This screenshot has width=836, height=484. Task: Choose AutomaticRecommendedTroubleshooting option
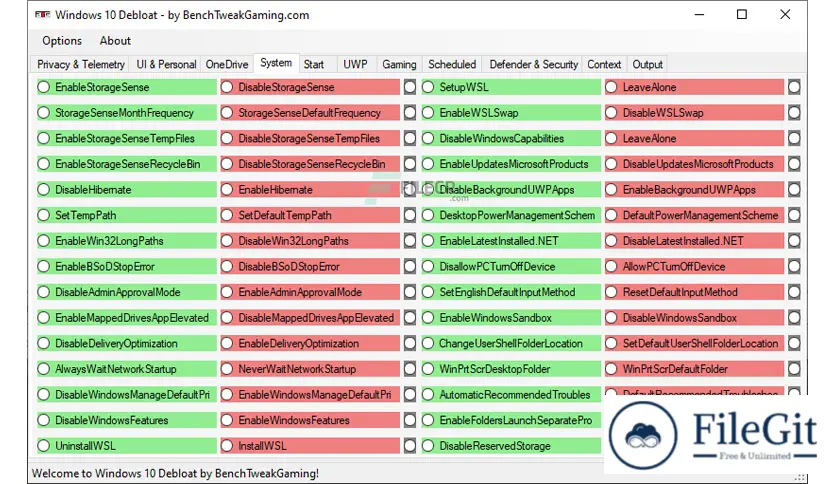511,394
